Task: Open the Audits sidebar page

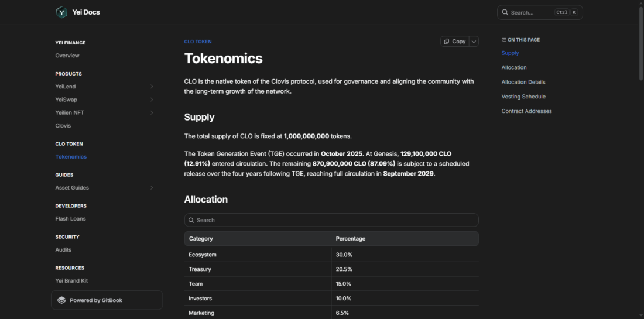Action: click(x=63, y=249)
